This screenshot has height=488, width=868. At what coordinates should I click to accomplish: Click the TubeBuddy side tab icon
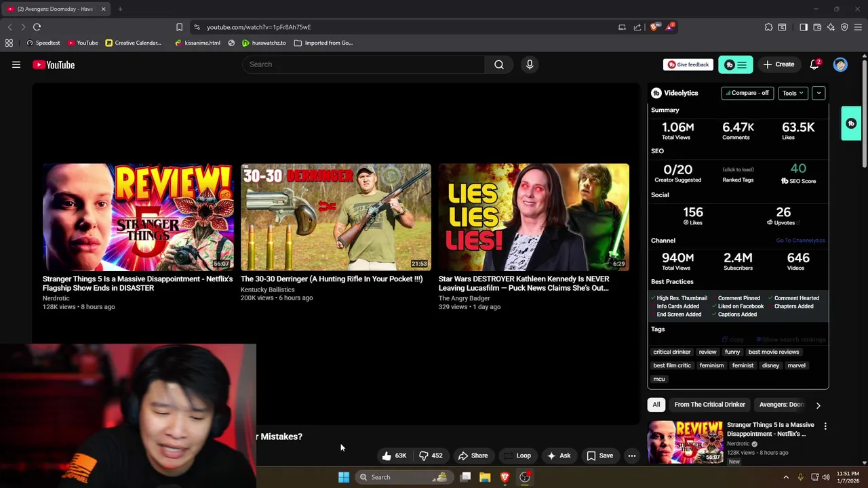coord(851,123)
